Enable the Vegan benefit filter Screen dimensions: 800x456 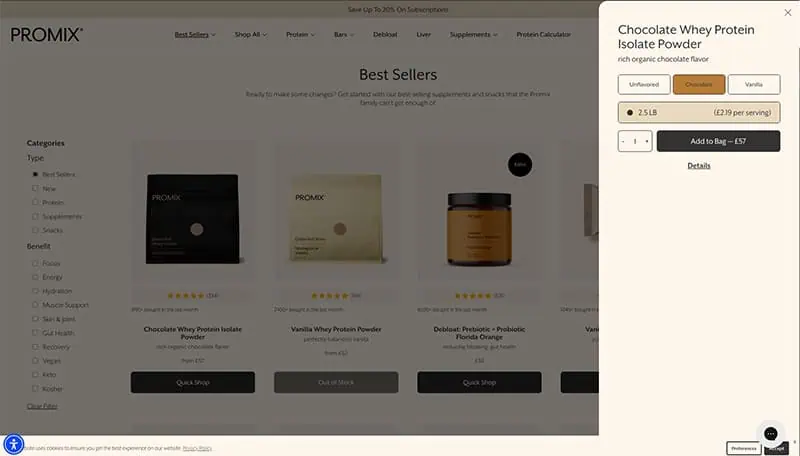35,360
